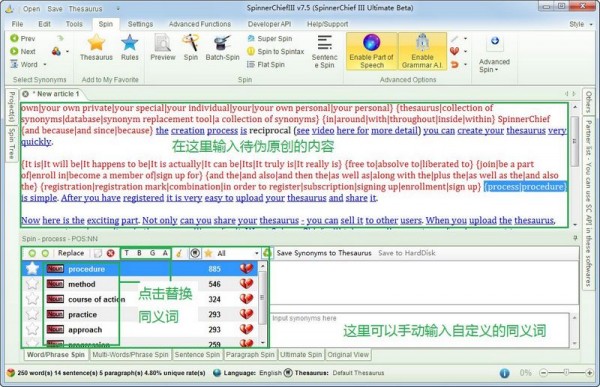The image size is (600, 387).
Task: Switch to Word/Phrase Spin tab
Action: pyautogui.click(x=55, y=354)
